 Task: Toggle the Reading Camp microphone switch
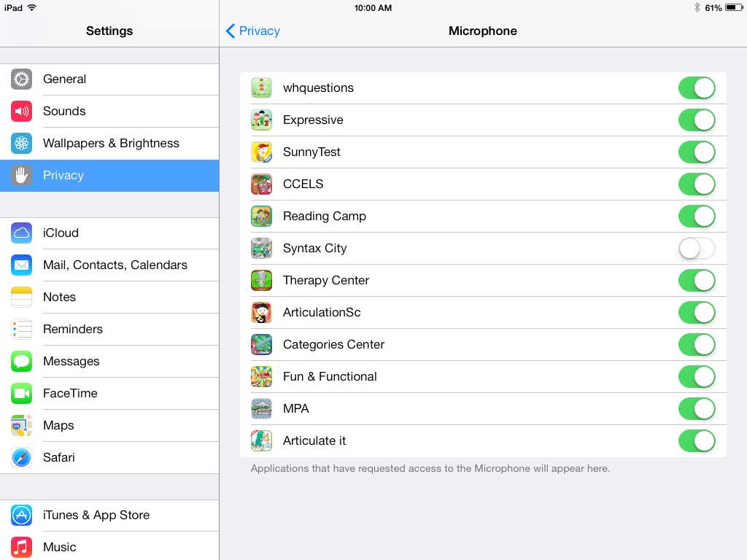697,216
